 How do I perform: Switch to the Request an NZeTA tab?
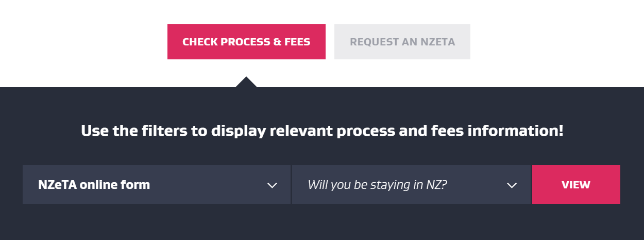click(x=402, y=42)
